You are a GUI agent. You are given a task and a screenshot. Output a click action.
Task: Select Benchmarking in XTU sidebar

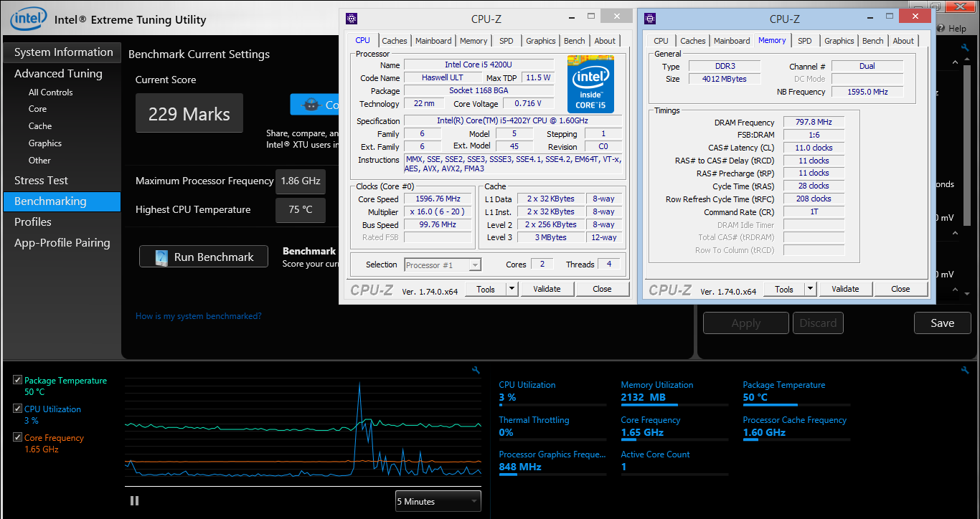pos(62,201)
